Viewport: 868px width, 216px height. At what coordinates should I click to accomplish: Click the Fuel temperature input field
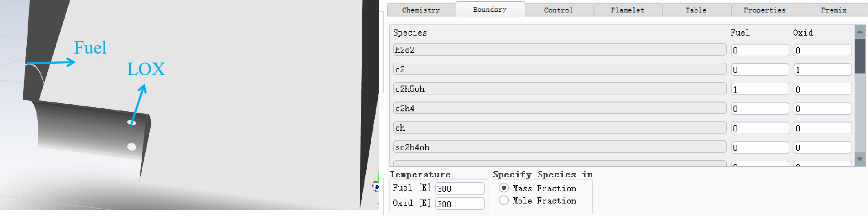(x=459, y=188)
